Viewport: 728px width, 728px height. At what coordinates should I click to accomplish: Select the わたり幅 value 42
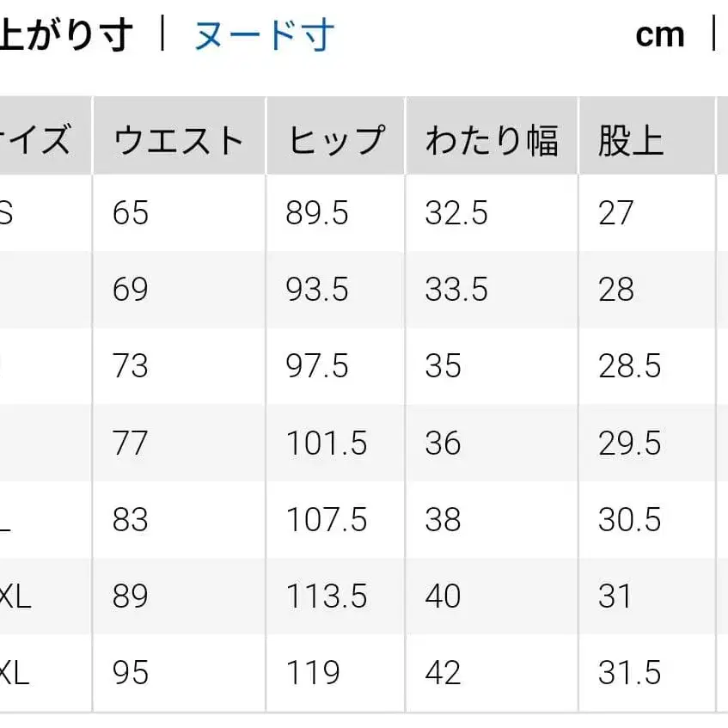coord(444,671)
